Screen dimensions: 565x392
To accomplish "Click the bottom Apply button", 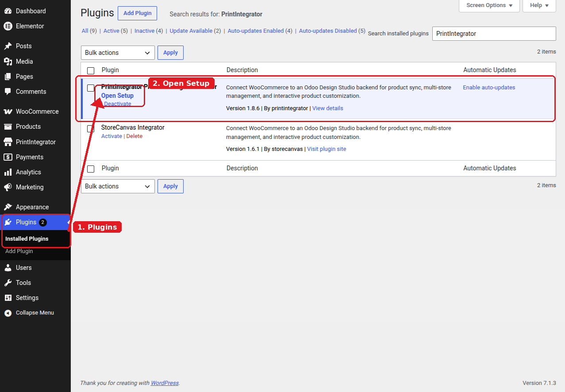I will [170, 186].
